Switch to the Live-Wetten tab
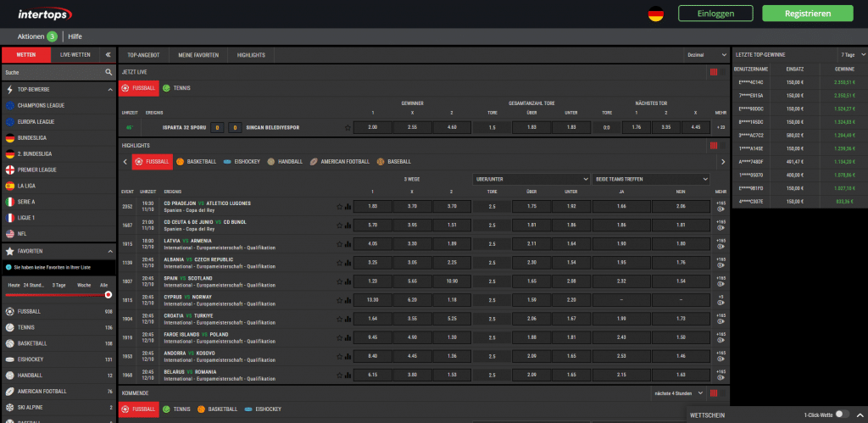The image size is (868, 423). coord(75,55)
